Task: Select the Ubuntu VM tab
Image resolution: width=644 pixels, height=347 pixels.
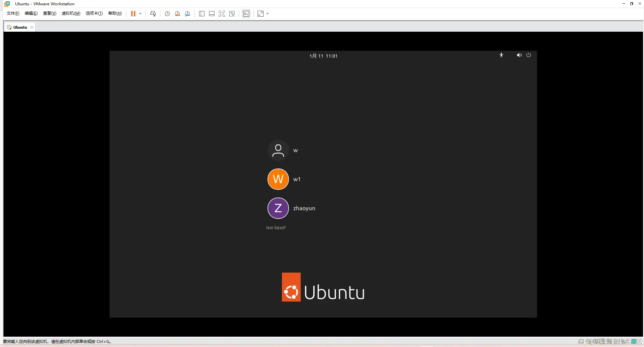Action: pyautogui.click(x=19, y=27)
